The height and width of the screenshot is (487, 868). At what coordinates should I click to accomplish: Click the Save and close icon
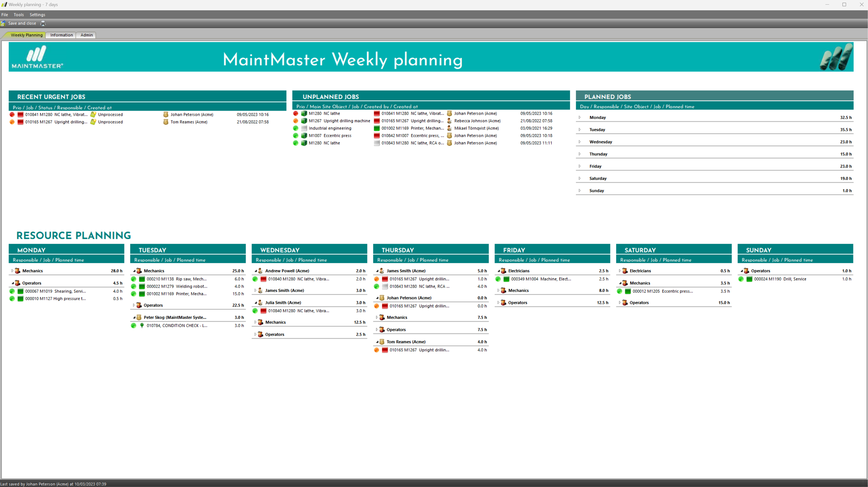pos(3,23)
